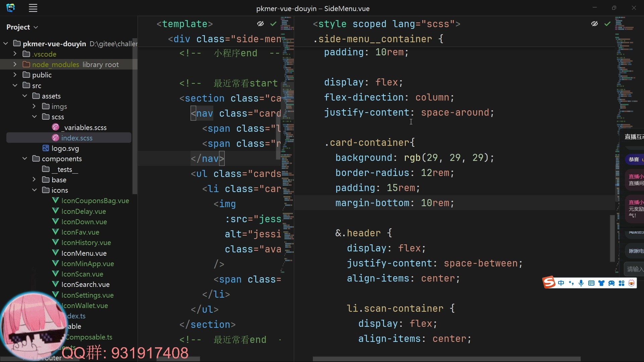Toggle inspection eye in template editor pane
Screen dimensions: 644x362
point(260,24)
